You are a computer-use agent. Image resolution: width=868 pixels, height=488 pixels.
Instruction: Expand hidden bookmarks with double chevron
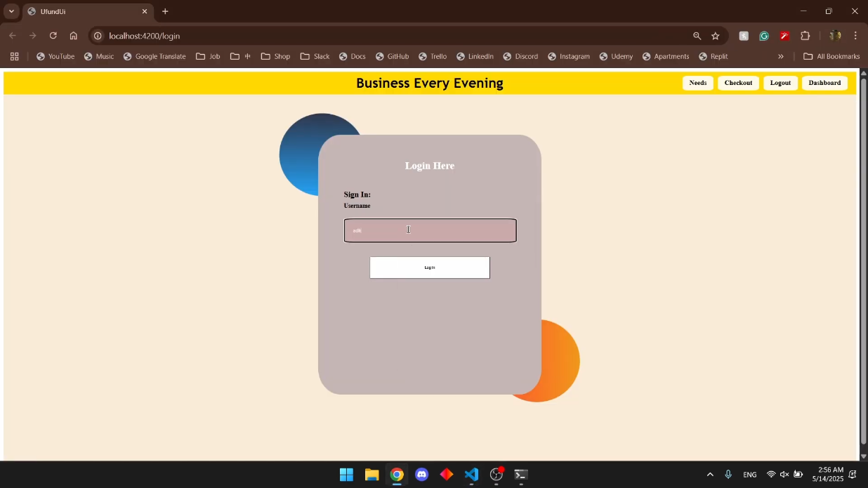pyautogui.click(x=780, y=56)
